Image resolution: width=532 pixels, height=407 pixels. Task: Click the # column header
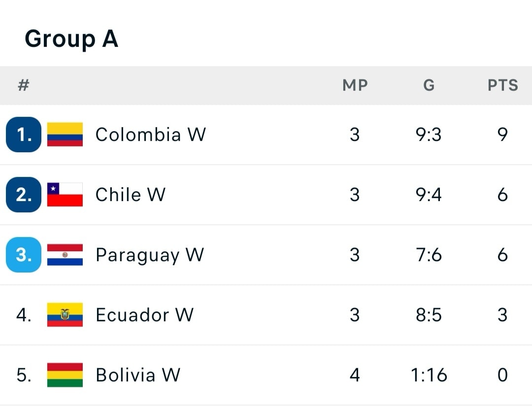(24, 85)
